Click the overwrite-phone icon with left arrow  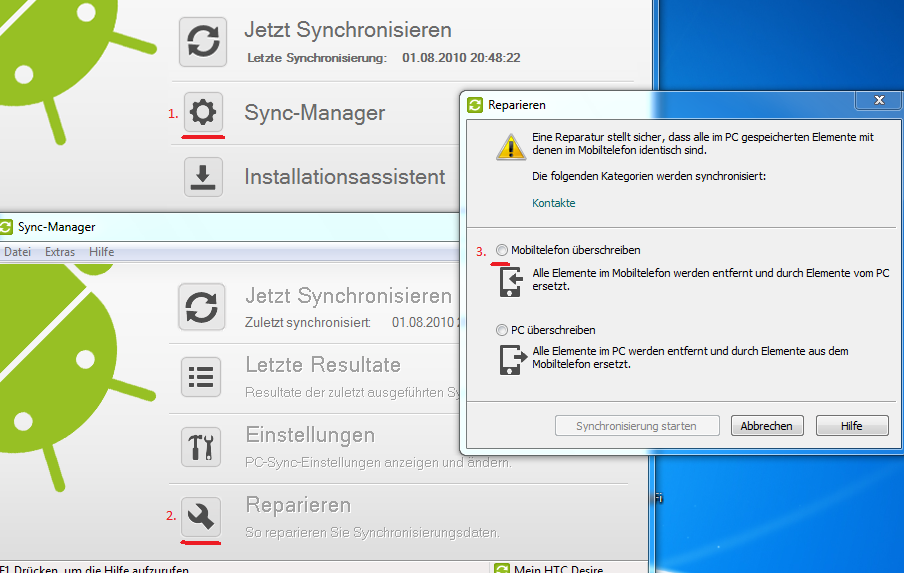511,282
